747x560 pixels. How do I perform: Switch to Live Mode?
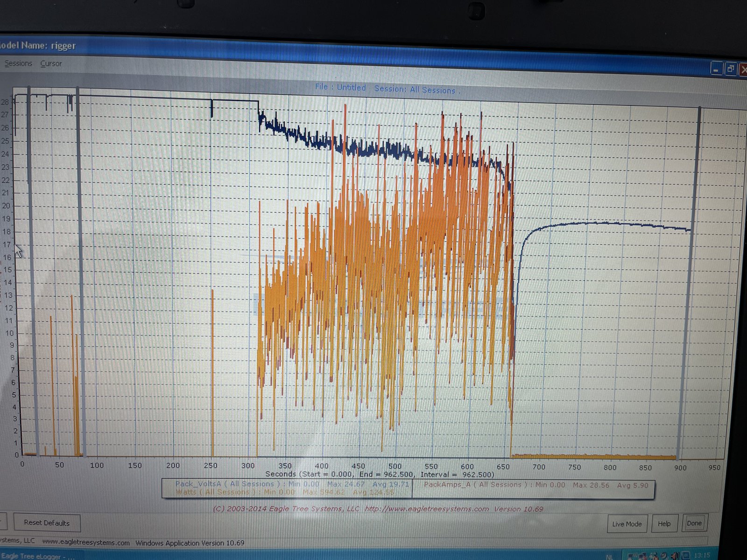[627, 524]
